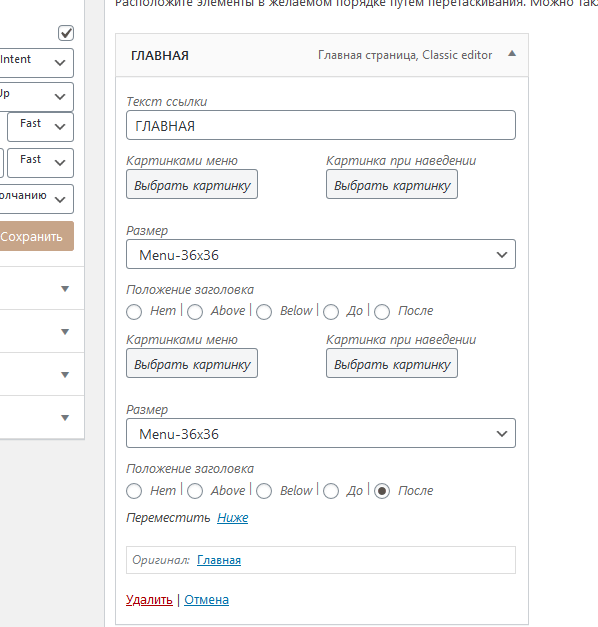598x627 pixels.
Task: Click the Сохранить button
Action: (x=36, y=236)
